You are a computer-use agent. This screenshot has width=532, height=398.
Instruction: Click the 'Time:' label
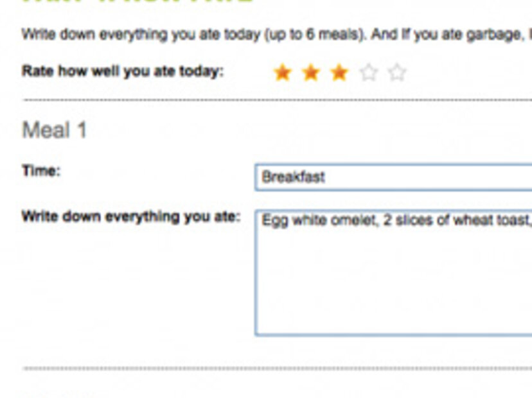(x=41, y=171)
